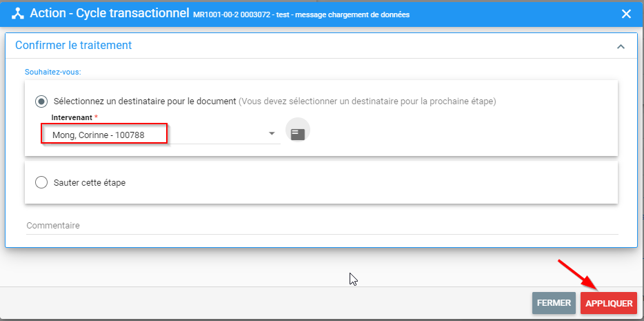This screenshot has height=321, width=644.
Task: Click the MR1001-00-2 document reference subtitle
Action: point(301,14)
